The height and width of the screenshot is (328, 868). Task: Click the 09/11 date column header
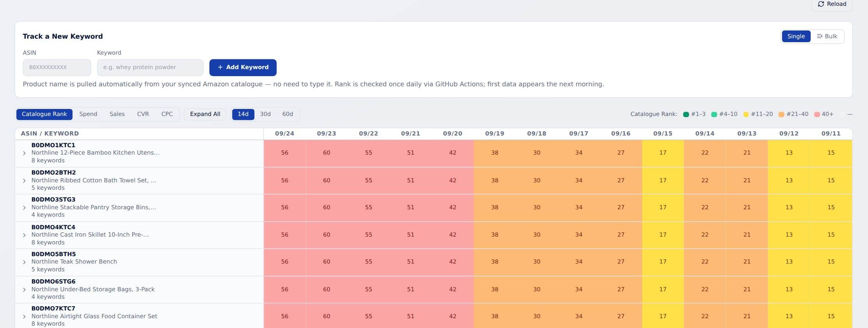pyautogui.click(x=831, y=134)
